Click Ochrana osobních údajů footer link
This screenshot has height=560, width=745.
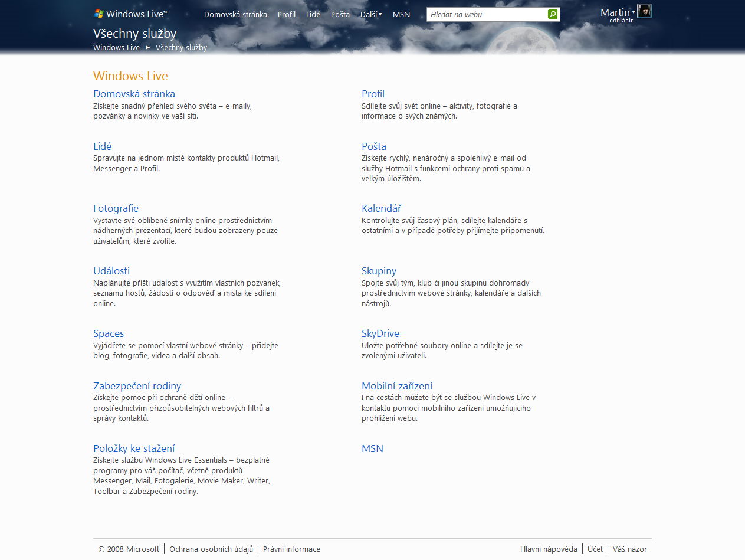click(211, 549)
